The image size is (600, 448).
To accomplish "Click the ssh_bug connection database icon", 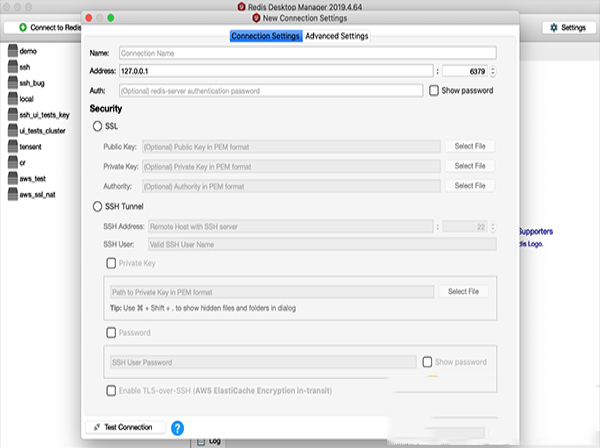I will pos(11,83).
